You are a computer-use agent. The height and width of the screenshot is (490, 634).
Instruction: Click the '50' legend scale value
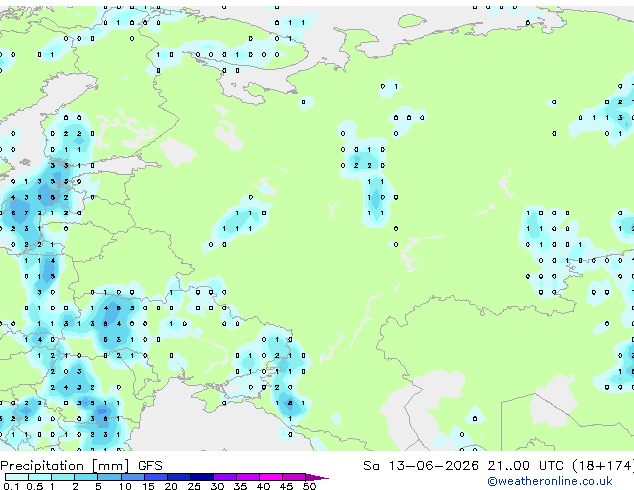309,486
